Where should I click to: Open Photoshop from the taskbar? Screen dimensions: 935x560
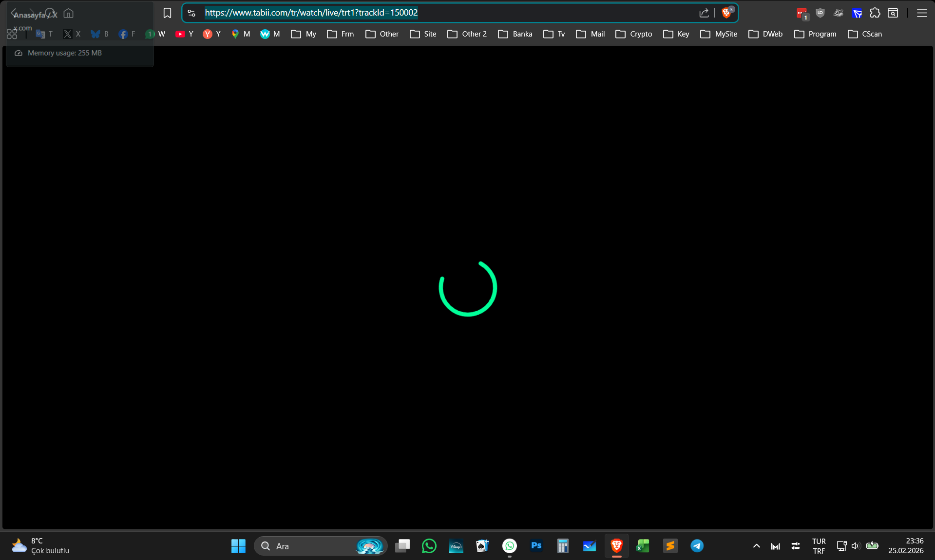(536, 546)
